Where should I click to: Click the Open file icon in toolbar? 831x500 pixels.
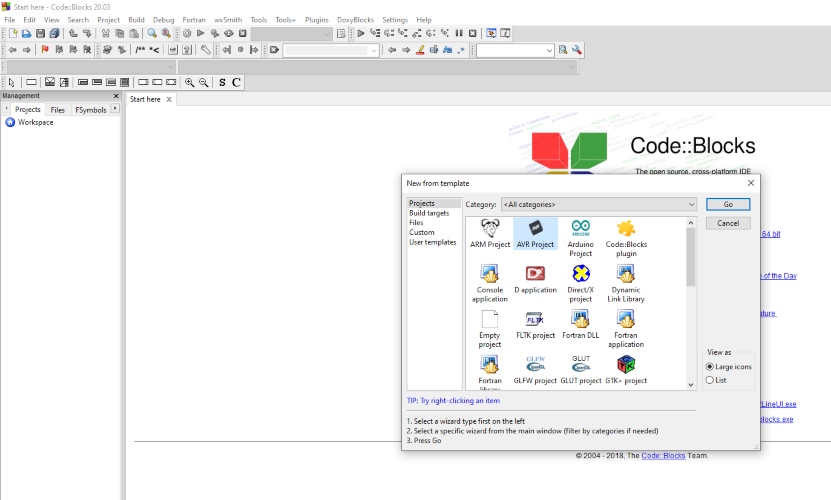tap(26, 33)
